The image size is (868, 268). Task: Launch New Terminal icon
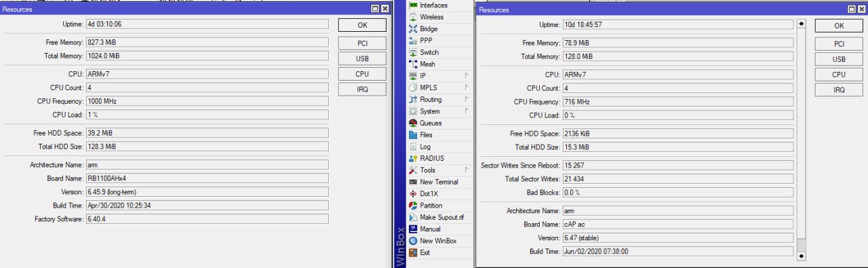[414, 182]
